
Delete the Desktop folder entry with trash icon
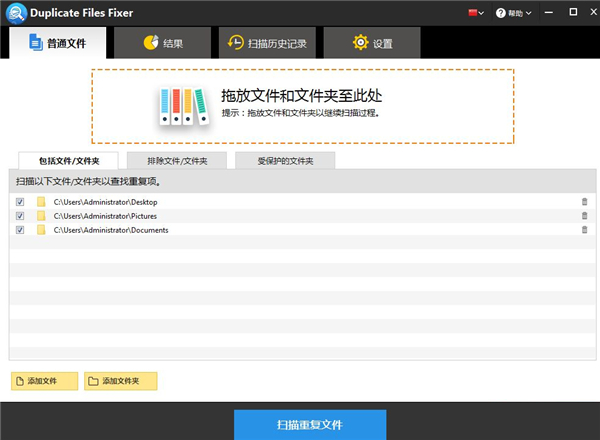(584, 202)
